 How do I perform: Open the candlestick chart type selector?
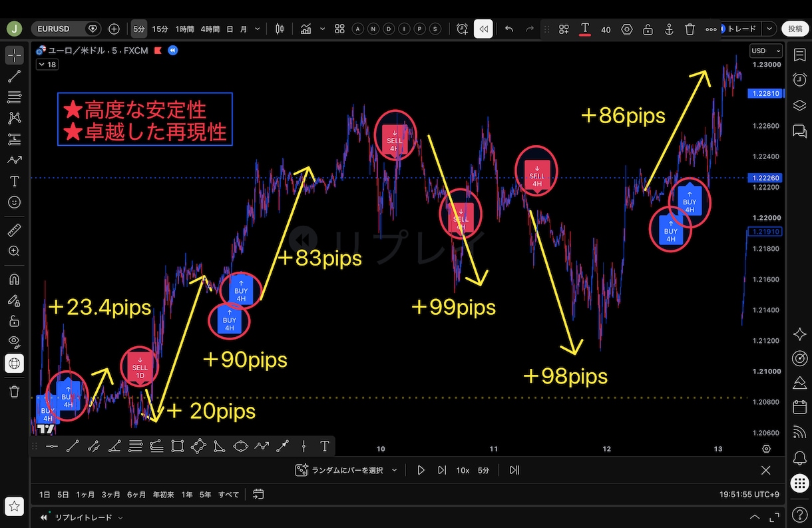click(280, 29)
